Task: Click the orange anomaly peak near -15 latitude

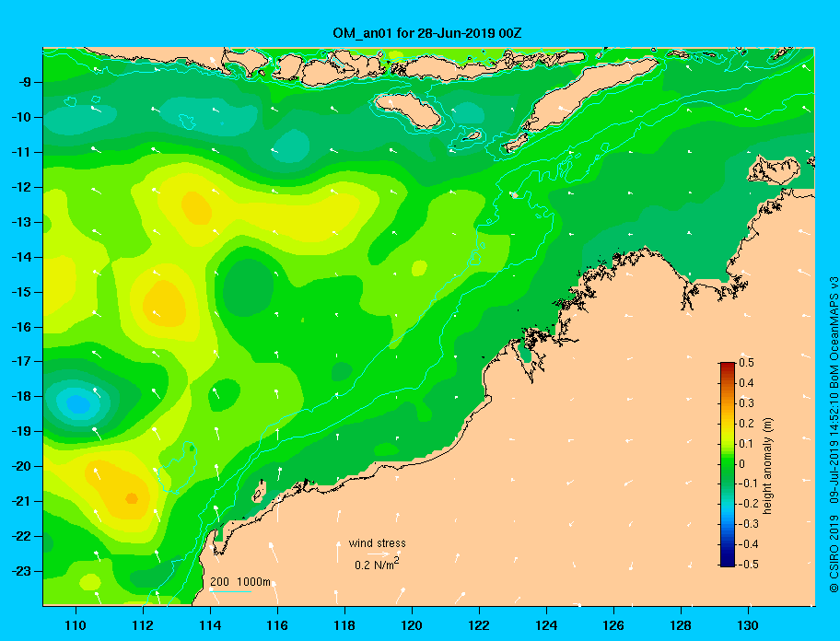Action: pos(165,304)
